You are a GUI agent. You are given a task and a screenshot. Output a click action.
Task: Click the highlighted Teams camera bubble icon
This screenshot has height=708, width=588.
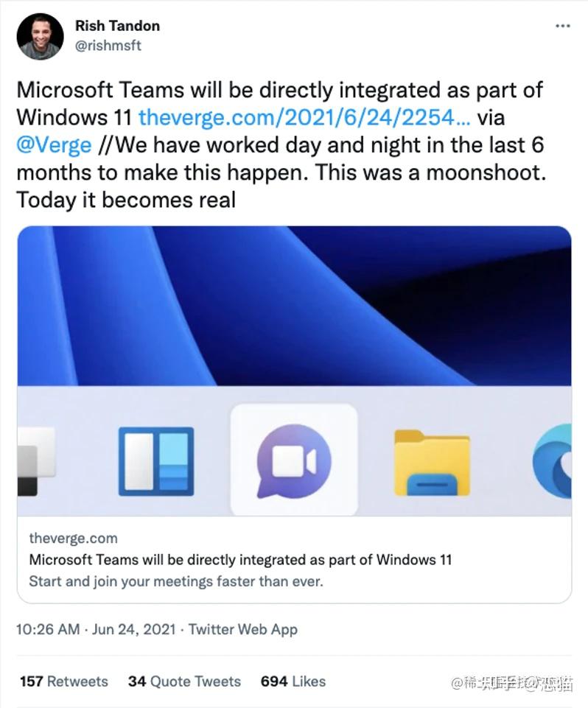[294, 461]
